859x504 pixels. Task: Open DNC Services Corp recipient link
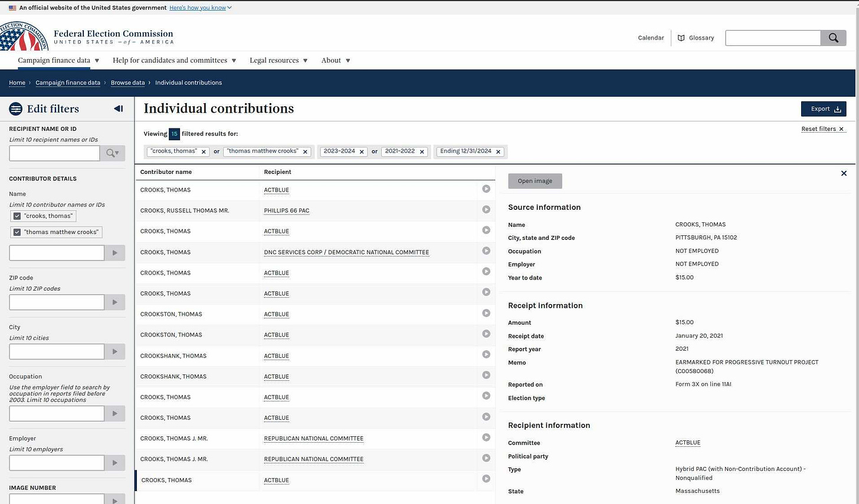tap(346, 252)
